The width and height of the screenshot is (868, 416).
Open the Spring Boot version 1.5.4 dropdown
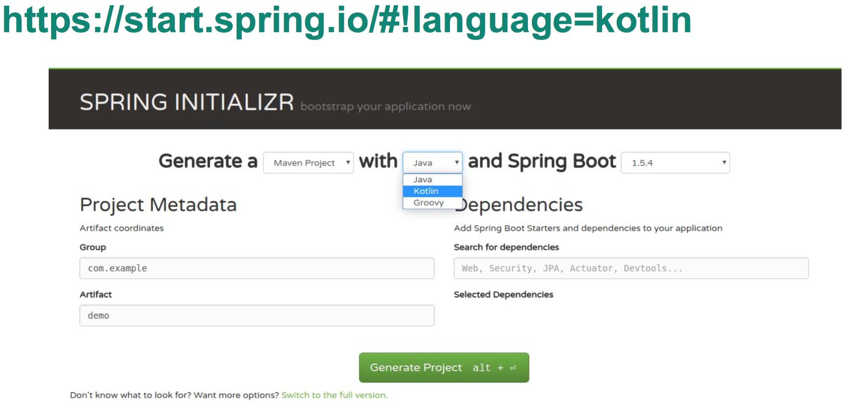[675, 163]
